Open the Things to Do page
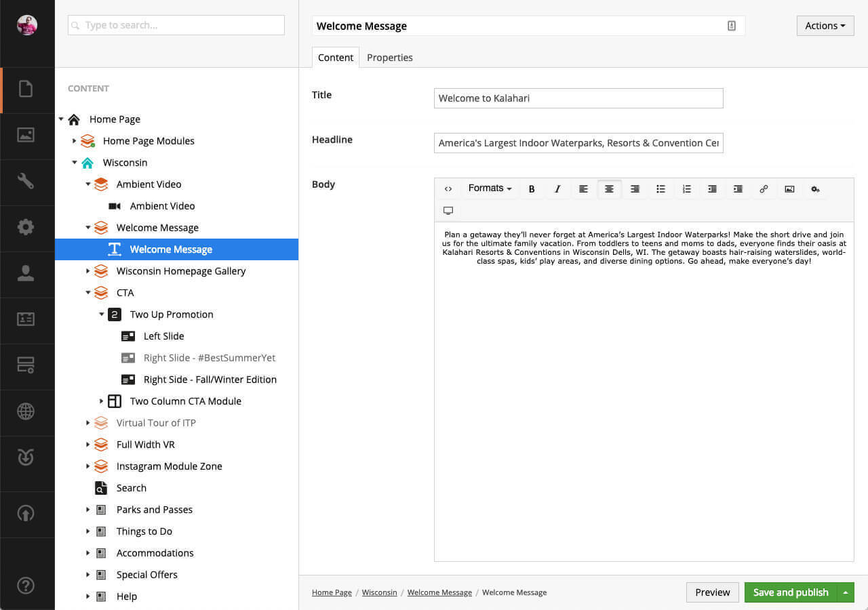Viewport: 868px width, 610px height. [x=144, y=531]
